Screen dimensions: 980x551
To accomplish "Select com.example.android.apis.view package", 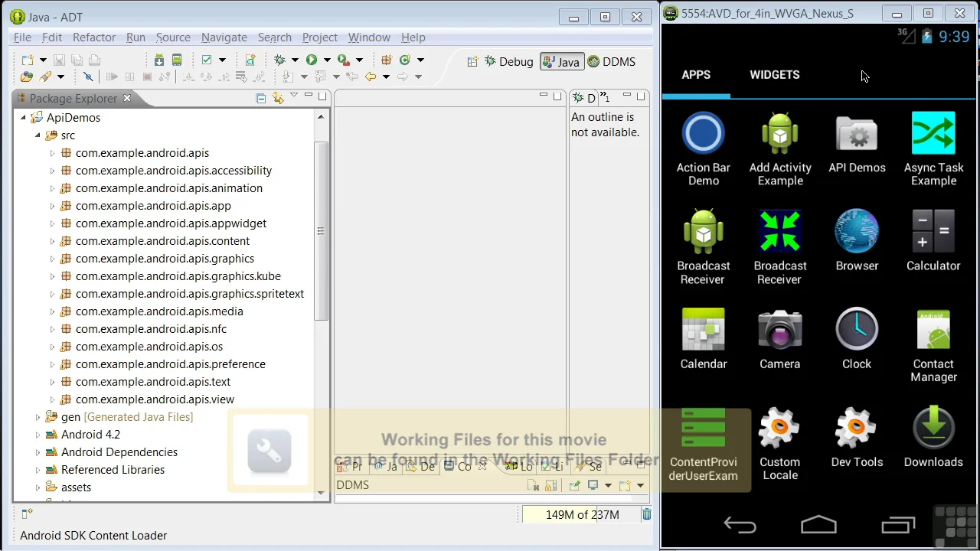I will point(155,399).
